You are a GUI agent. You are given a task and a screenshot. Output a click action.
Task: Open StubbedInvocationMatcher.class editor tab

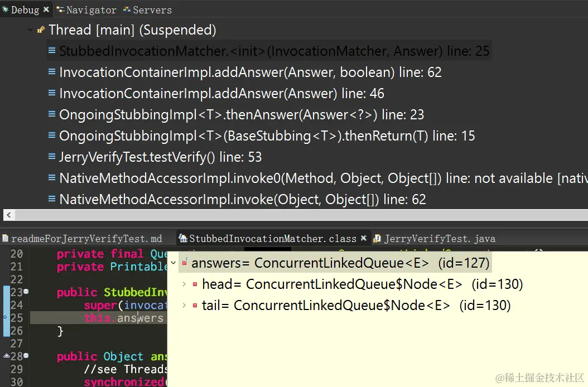273,239
